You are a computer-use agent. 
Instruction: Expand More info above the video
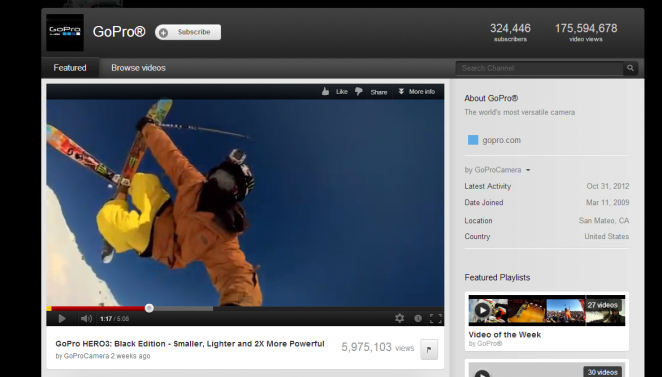pyautogui.click(x=417, y=92)
